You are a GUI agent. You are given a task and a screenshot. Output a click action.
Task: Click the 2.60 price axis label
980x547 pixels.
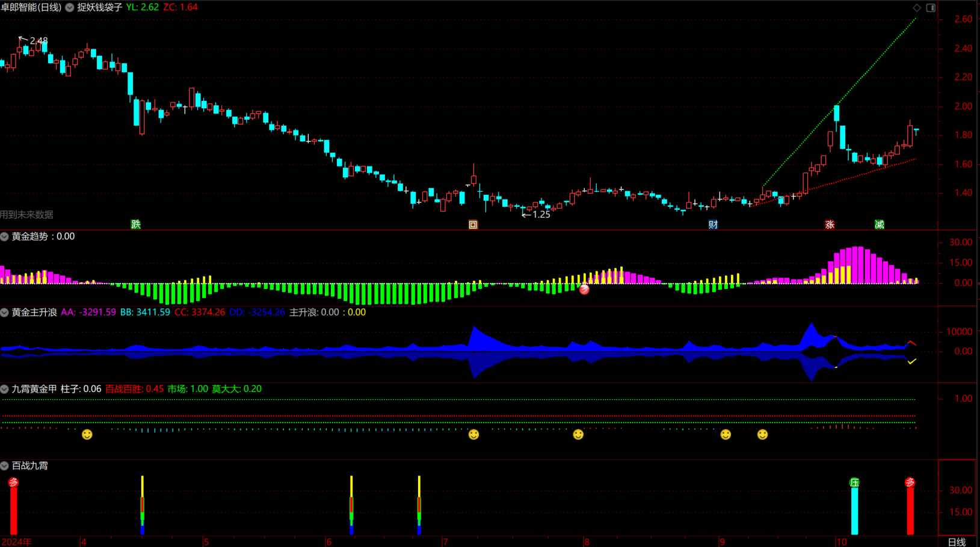pos(963,19)
